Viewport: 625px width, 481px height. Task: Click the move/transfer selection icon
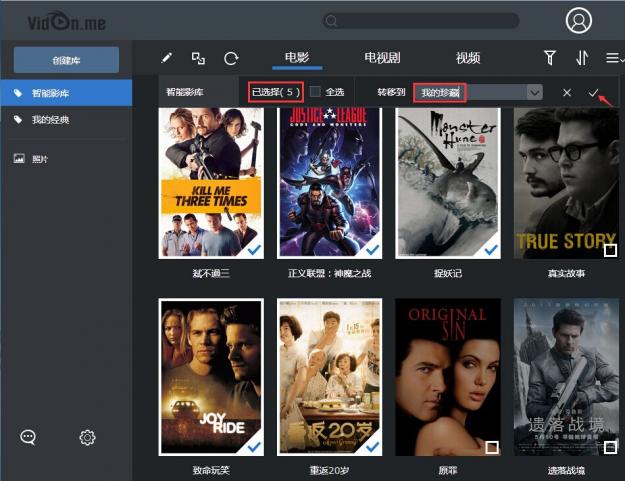198,58
